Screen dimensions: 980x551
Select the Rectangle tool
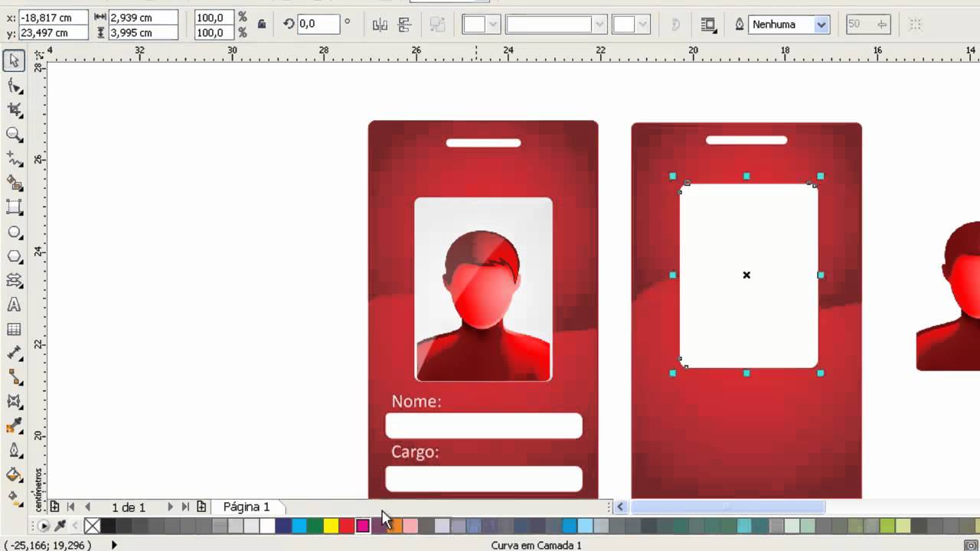point(14,207)
